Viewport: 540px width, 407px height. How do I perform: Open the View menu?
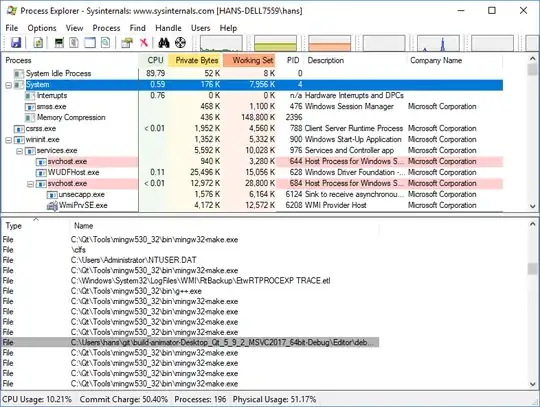pyautogui.click(x=74, y=28)
